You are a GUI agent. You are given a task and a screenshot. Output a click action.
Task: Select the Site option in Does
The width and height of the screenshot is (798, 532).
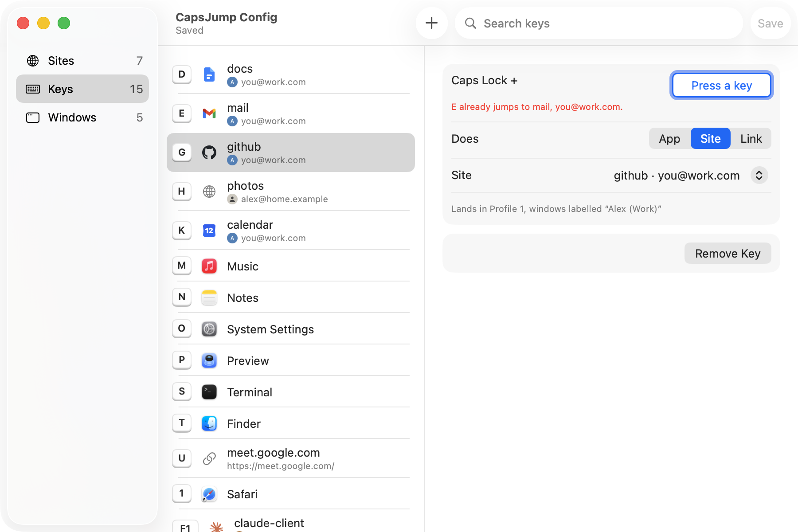click(x=711, y=139)
